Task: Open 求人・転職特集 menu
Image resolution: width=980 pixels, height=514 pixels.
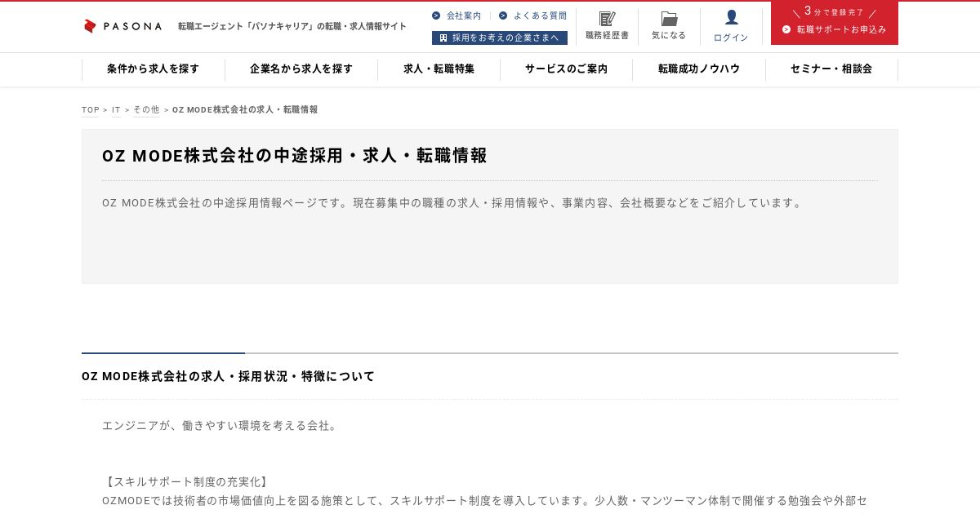Action: pos(439,69)
